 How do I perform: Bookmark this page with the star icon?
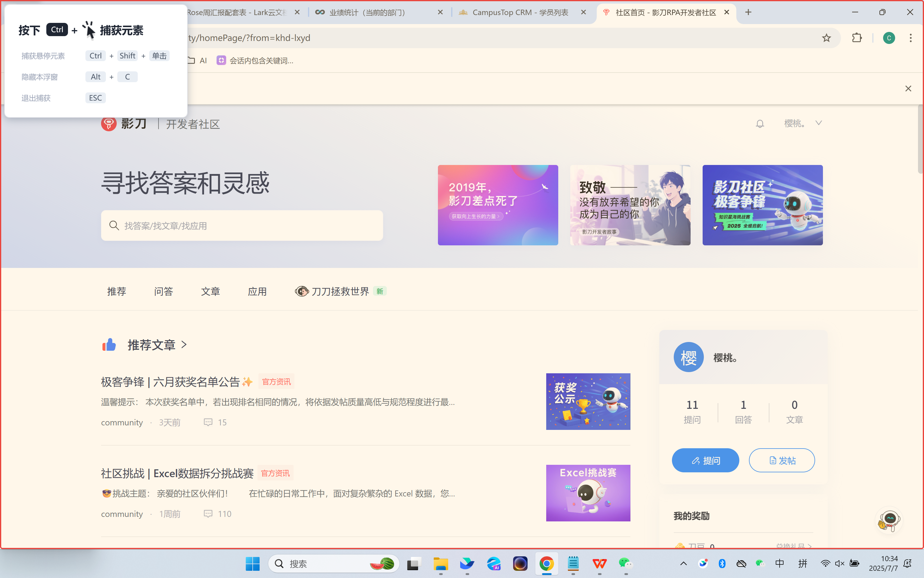pos(826,38)
